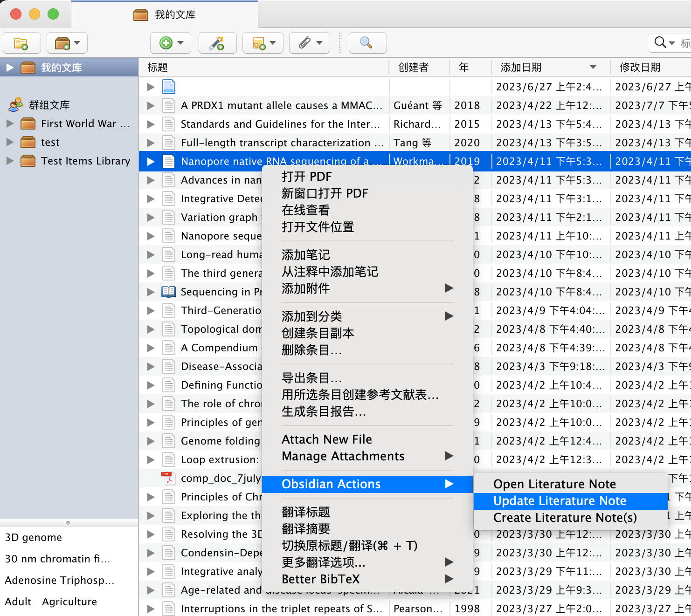The image size is (691, 616).
Task: Click the Agriculture tag
Action: coord(69,602)
